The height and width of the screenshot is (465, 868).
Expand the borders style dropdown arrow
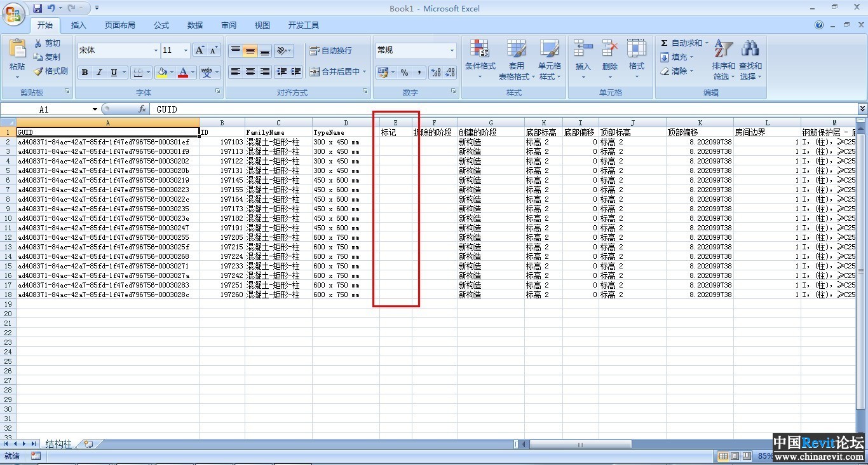pos(149,73)
